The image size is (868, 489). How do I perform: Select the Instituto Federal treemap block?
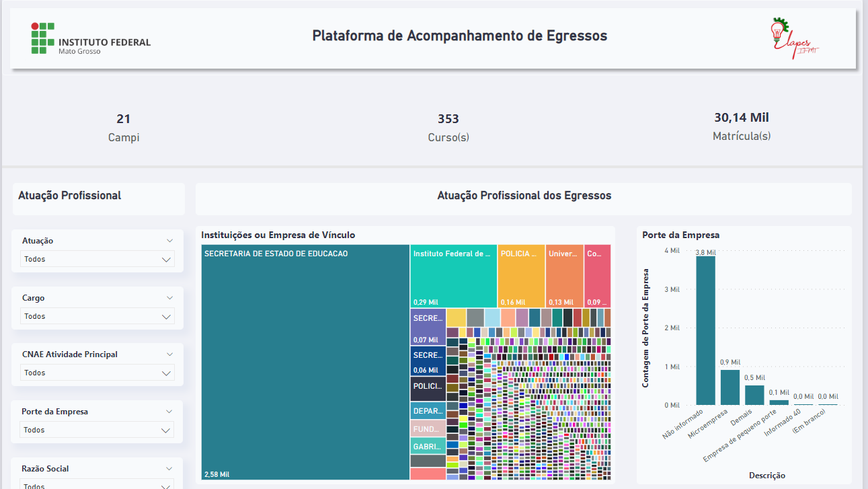coord(454,276)
